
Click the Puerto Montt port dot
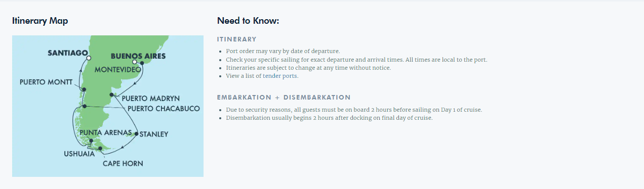pyautogui.click(x=84, y=89)
